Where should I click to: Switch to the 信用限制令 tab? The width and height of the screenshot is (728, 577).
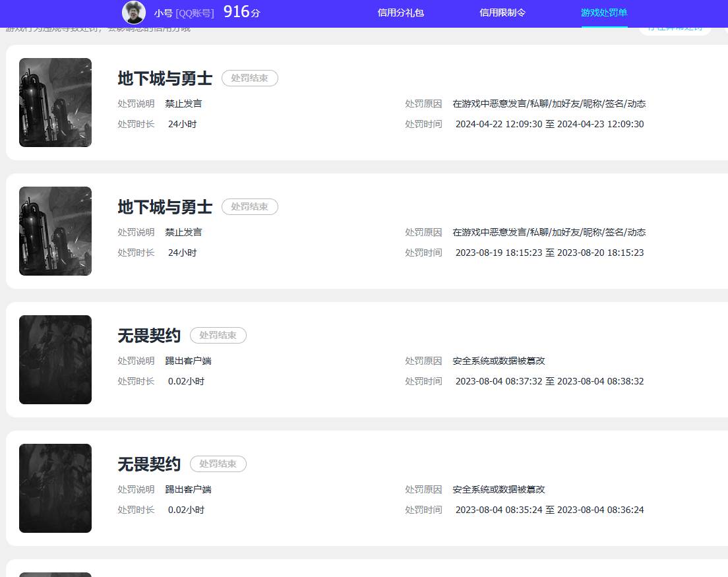tap(502, 13)
